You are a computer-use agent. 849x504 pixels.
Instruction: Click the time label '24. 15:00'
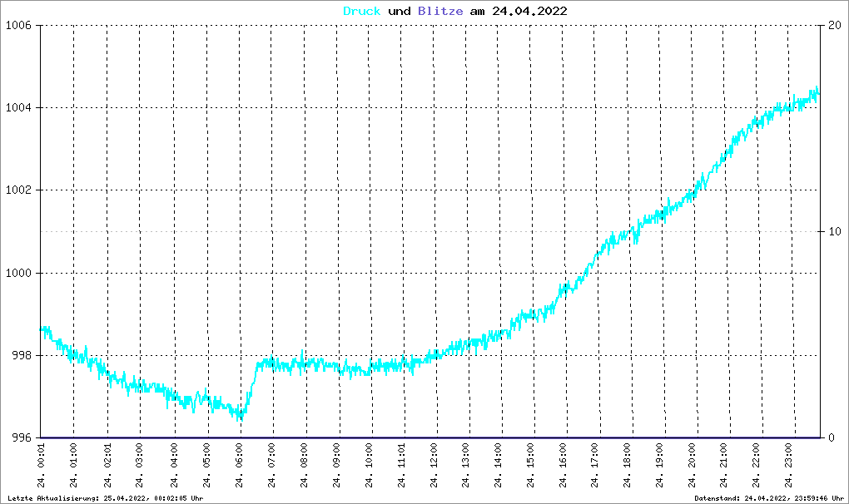coord(531,466)
